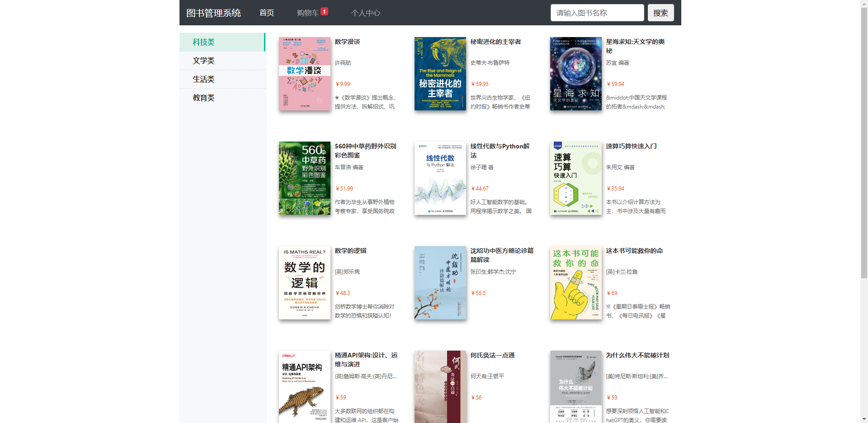Open the 星海求知 book cover
Viewport: 868px width, 423px height.
click(576, 74)
